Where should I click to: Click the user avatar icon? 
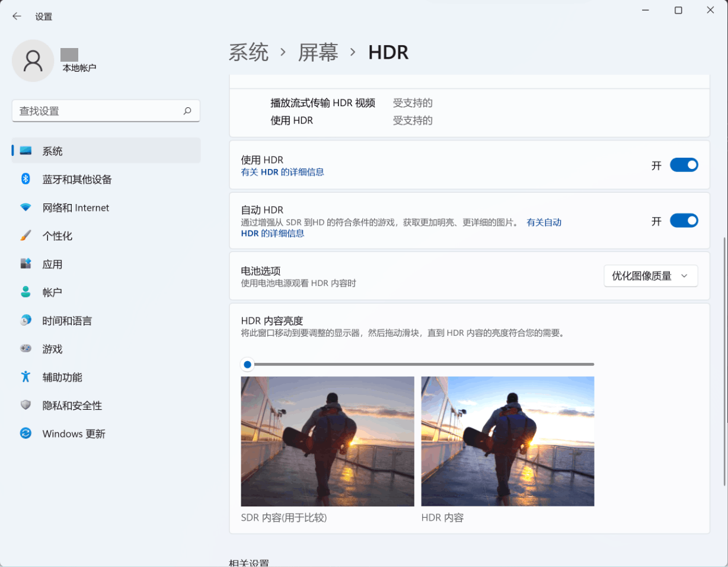pos(33,60)
